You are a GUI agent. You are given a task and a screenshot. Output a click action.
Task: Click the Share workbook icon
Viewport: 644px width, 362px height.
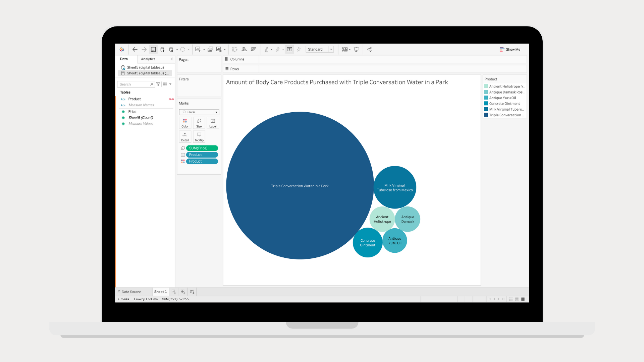[369, 49]
